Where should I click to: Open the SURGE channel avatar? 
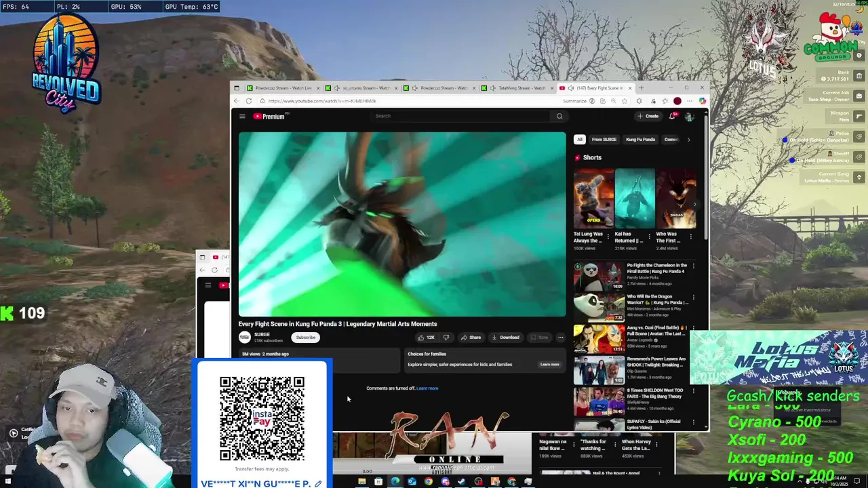(x=244, y=337)
